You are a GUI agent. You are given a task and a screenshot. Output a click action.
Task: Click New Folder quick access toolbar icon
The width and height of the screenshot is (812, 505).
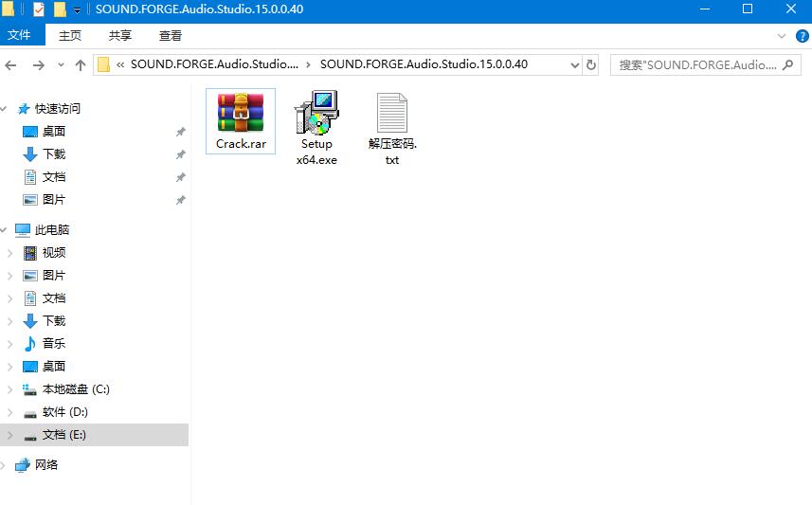pos(60,9)
